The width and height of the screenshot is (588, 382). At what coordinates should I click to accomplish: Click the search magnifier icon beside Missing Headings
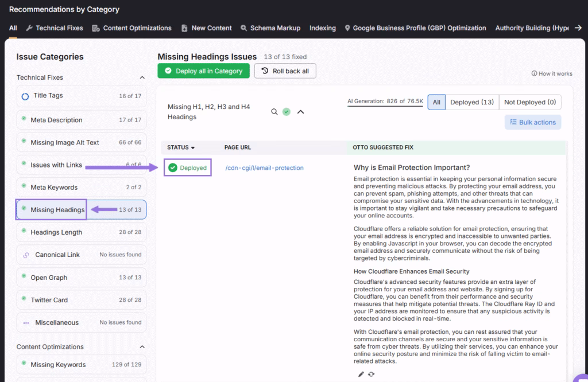pyautogui.click(x=274, y=112)
